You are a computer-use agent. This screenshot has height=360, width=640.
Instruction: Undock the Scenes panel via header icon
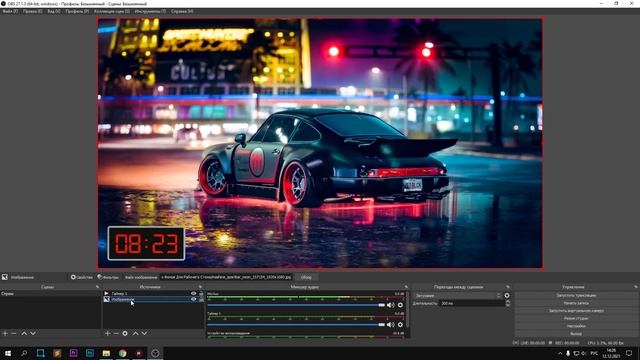pyautogui.click(x=97, y=287)
